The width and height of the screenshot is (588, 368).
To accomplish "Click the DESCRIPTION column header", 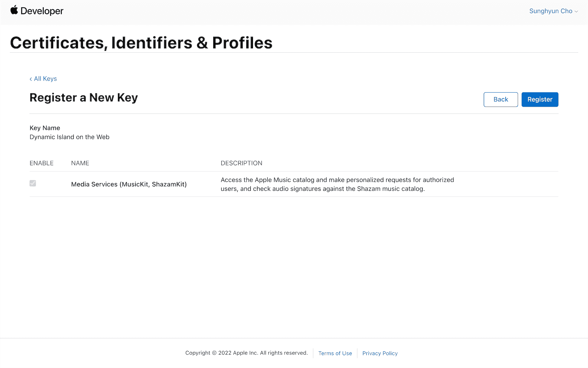I will tap(241, 163).
